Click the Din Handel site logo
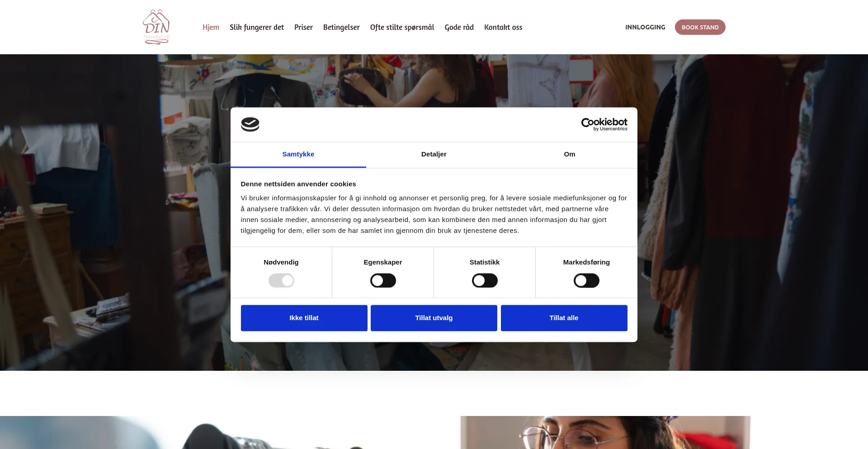This screenshot has width=868, height=449. coord(156,27)
